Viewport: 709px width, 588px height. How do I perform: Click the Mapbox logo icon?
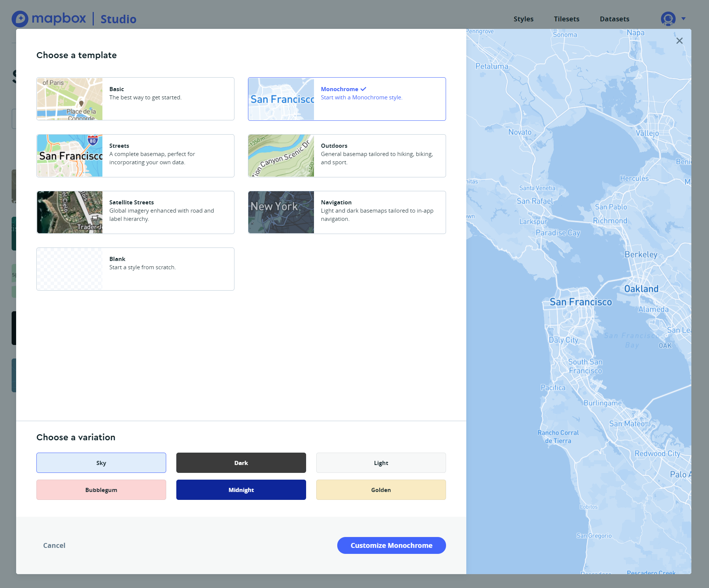[20, 19]
